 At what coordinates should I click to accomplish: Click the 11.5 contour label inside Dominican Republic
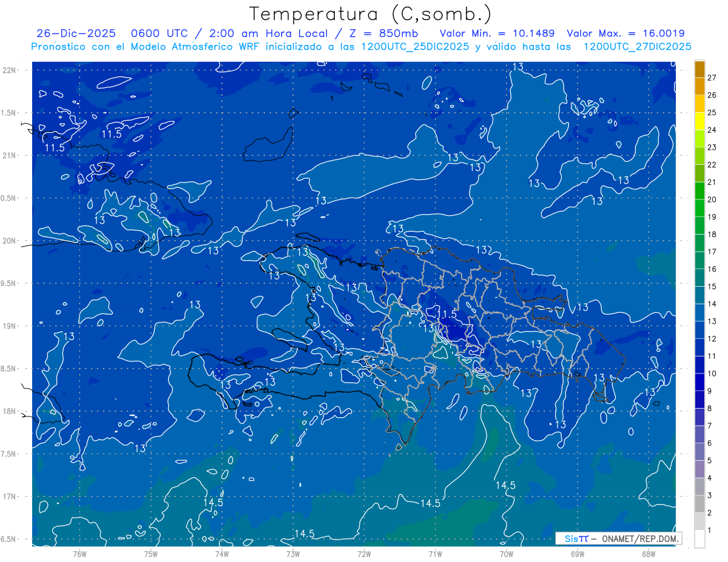click(x=447, y=314)
